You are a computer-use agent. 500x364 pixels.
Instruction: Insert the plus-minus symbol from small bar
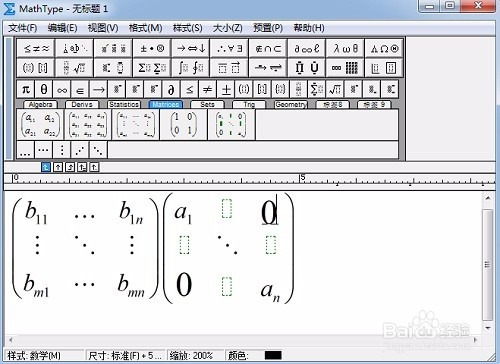click(x=226, y=89)
